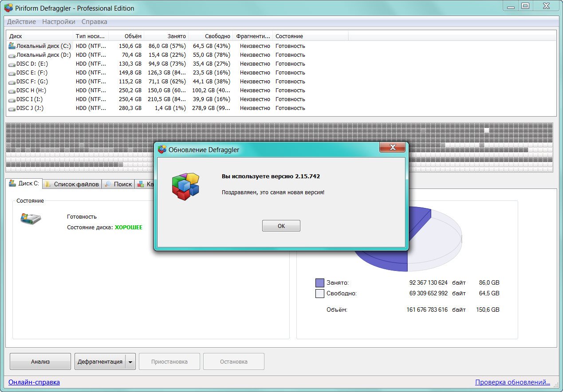Click the "1,4 GB (1%)" used cell
Viewport: 563px width, 392px height.
coord(170,108)
